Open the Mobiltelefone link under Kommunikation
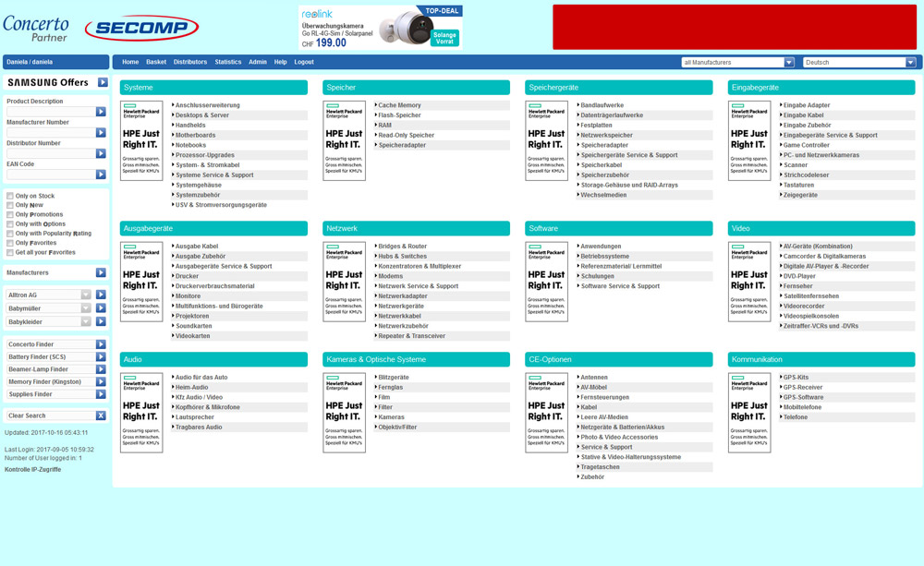Screen dimensions: 924x566 point(802,407)
